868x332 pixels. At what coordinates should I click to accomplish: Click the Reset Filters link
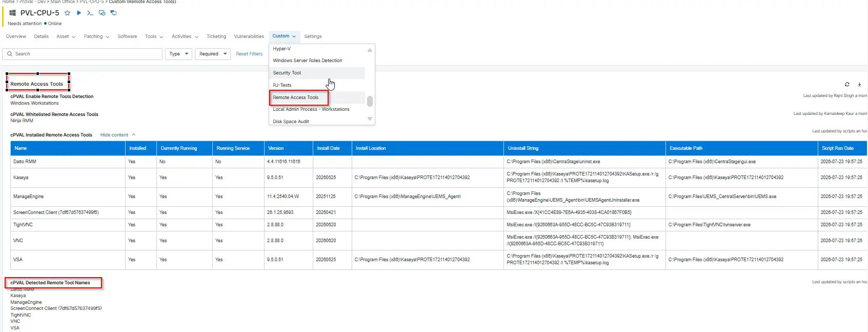[249, 54]
